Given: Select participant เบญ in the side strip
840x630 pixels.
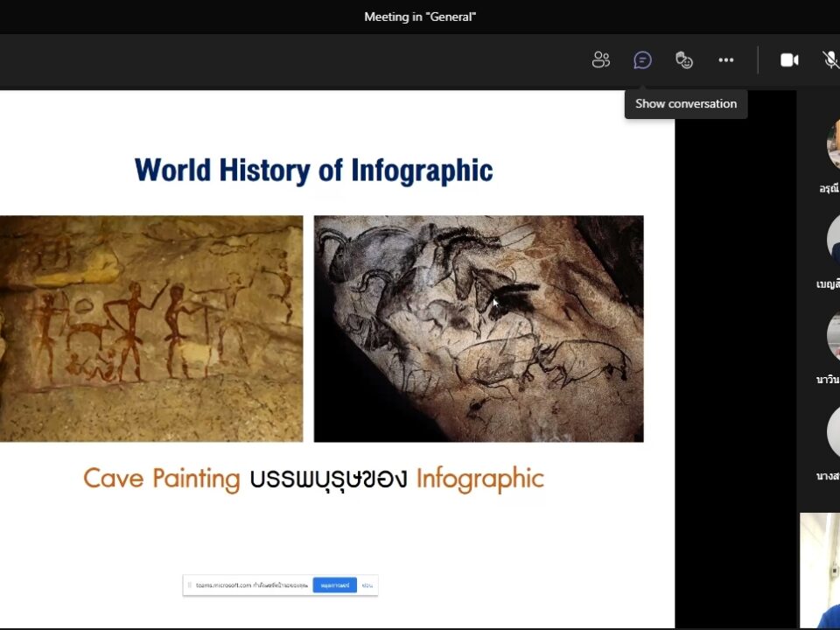Looking at the screenshot, I should point(829,252).
